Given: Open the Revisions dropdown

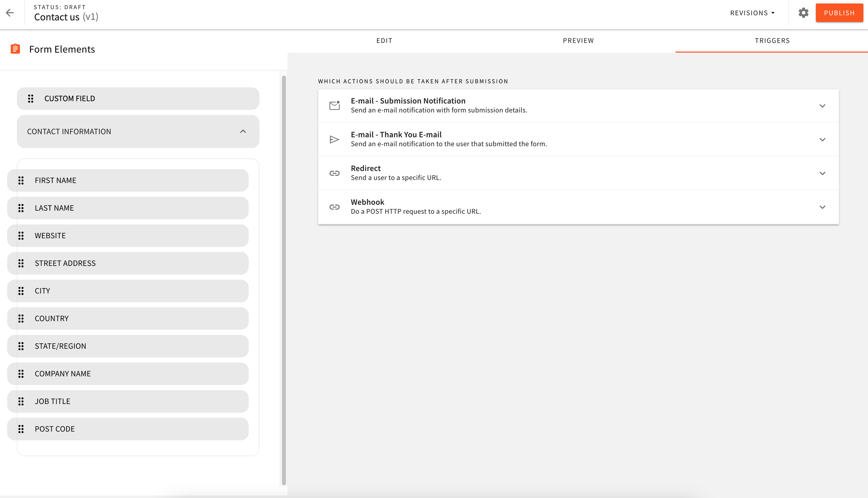Looking at the screenshot, I should 752,13.
